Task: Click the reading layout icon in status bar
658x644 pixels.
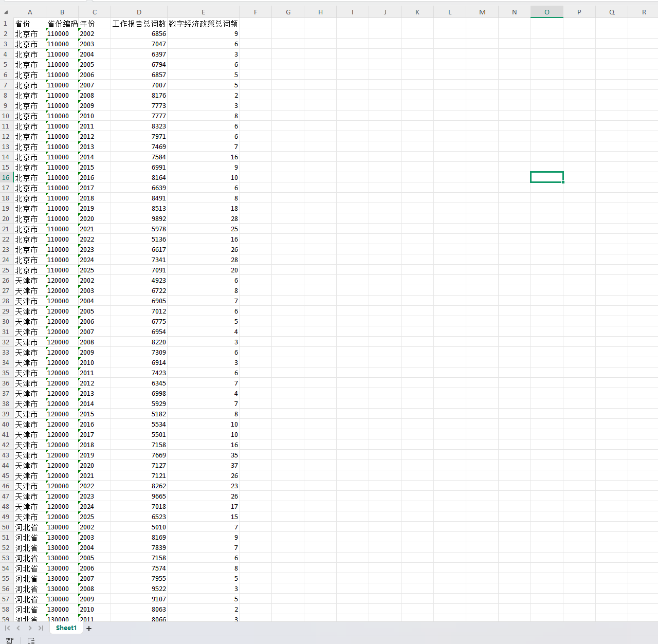Action: (31, 640)
